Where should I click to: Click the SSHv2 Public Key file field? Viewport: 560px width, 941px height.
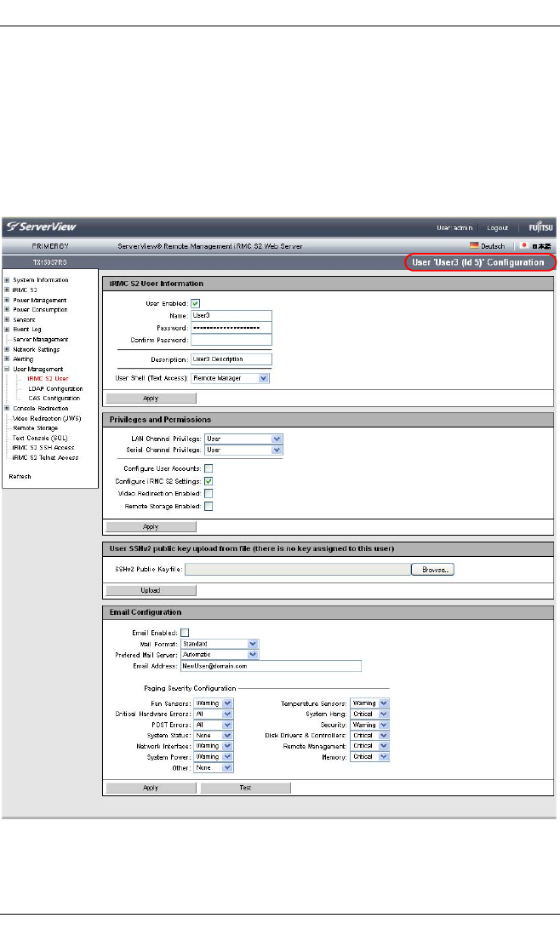pos(298,570)
